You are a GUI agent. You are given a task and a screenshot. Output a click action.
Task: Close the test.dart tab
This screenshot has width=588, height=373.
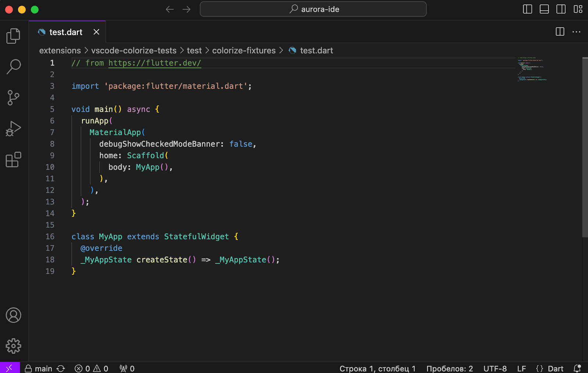96,32
